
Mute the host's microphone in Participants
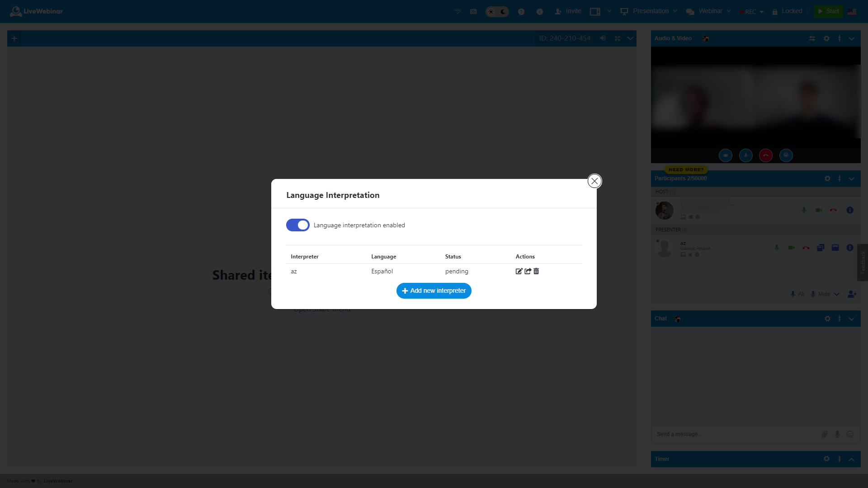point(804,210)
